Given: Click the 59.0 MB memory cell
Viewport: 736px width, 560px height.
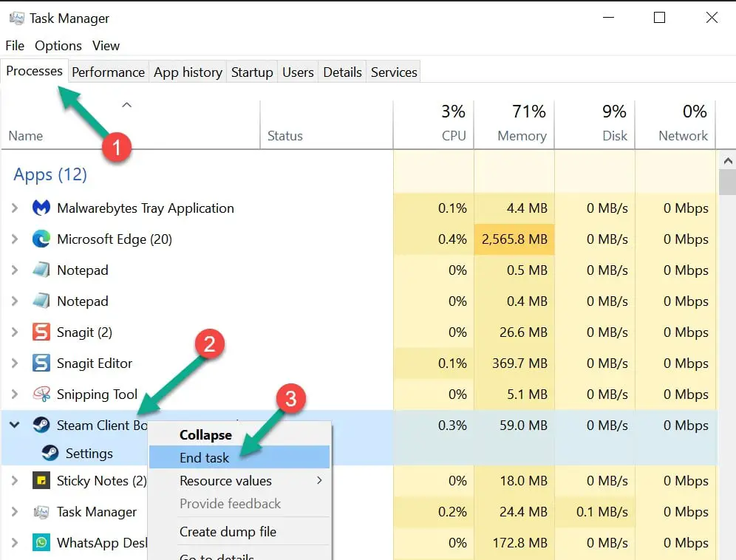Looking at the screenshot, I should pyautogui.click(x=514, y=425).
